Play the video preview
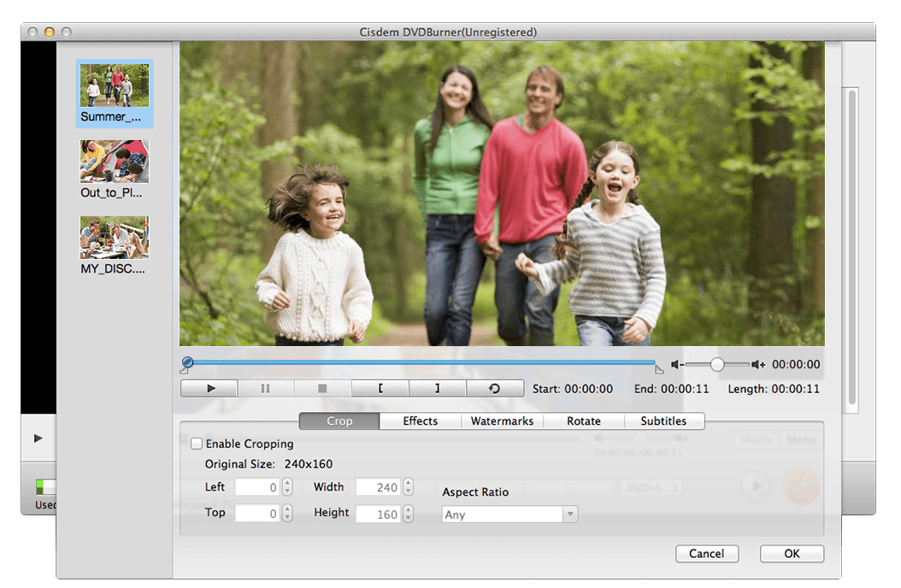The height and width of the screenshot is (588, 901). click(209, 389)
